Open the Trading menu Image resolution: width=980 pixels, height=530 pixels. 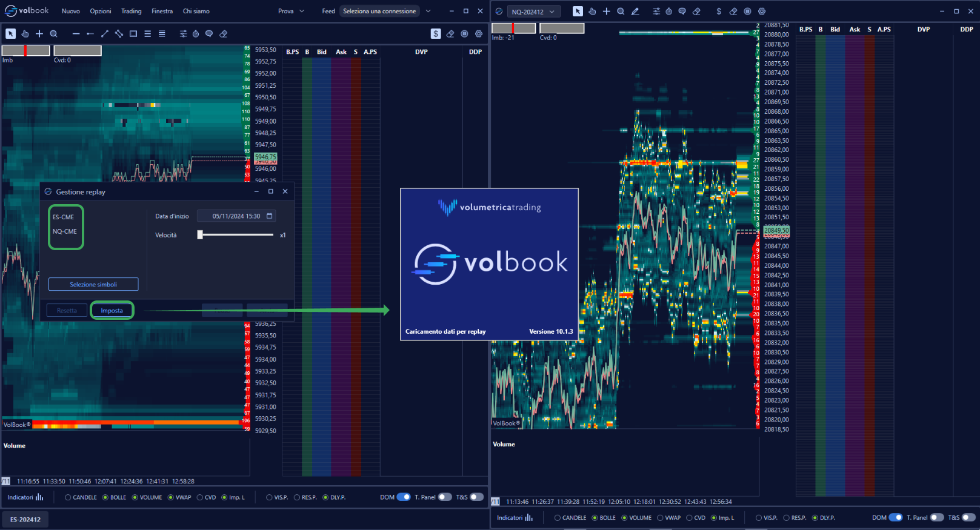131,11
